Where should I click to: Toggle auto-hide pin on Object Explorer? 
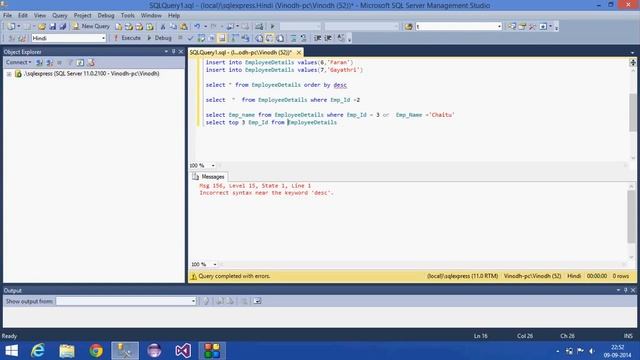[x=173, y=52]
